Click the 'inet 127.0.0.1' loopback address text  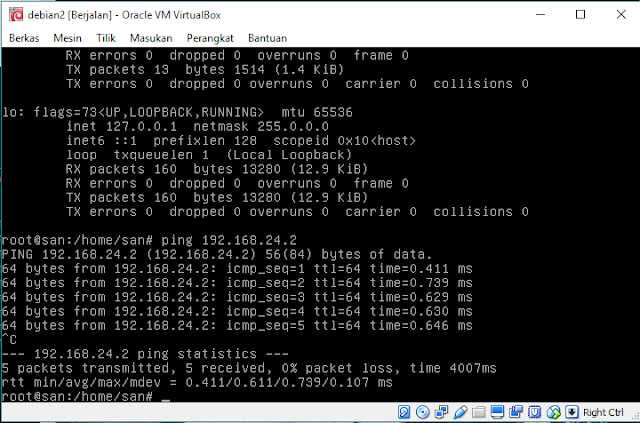point(121,127)
